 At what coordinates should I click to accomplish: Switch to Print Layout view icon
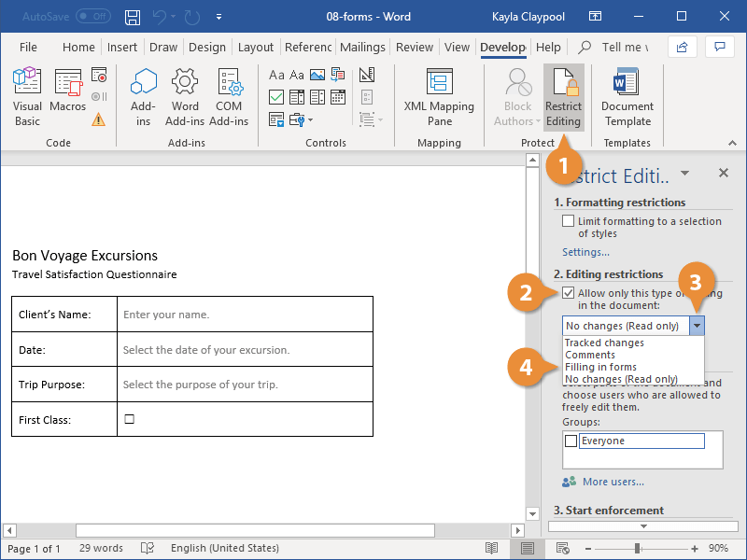(x=527, y=548)
